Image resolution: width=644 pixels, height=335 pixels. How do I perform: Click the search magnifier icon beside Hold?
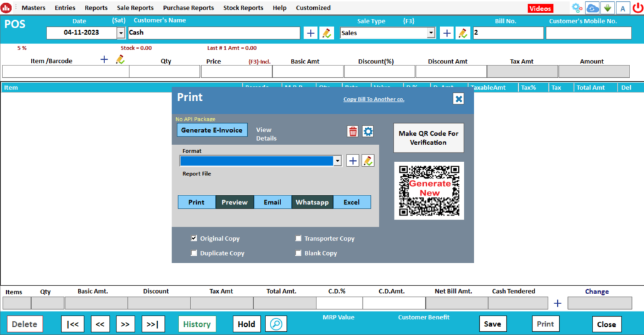point(276,324)
